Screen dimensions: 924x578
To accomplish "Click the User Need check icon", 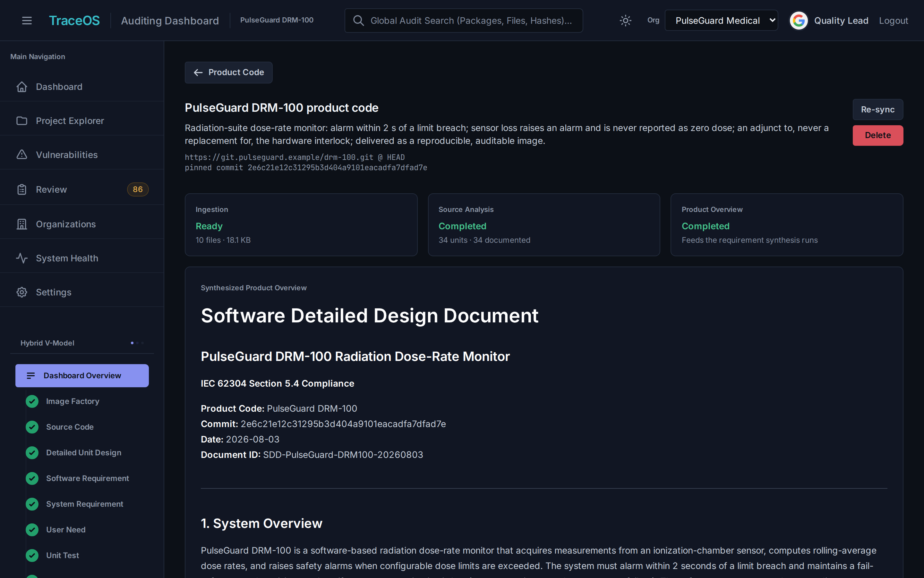I will click(32, 530).
